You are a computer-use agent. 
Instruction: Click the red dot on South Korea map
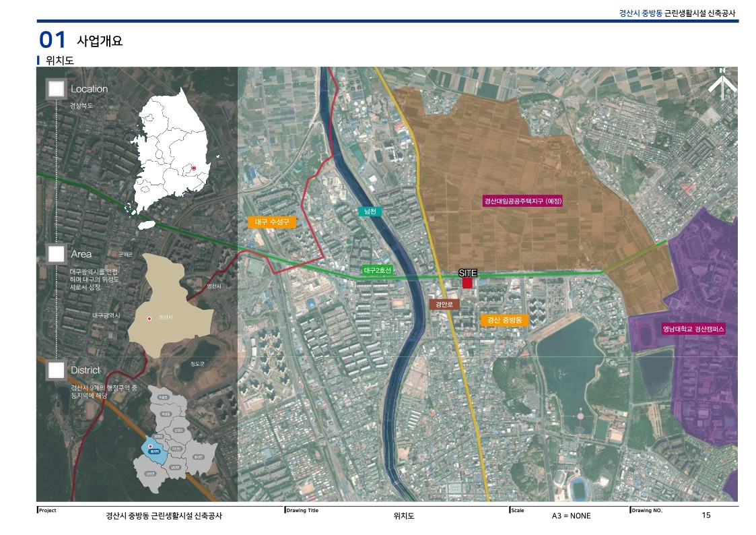point(193,168)
